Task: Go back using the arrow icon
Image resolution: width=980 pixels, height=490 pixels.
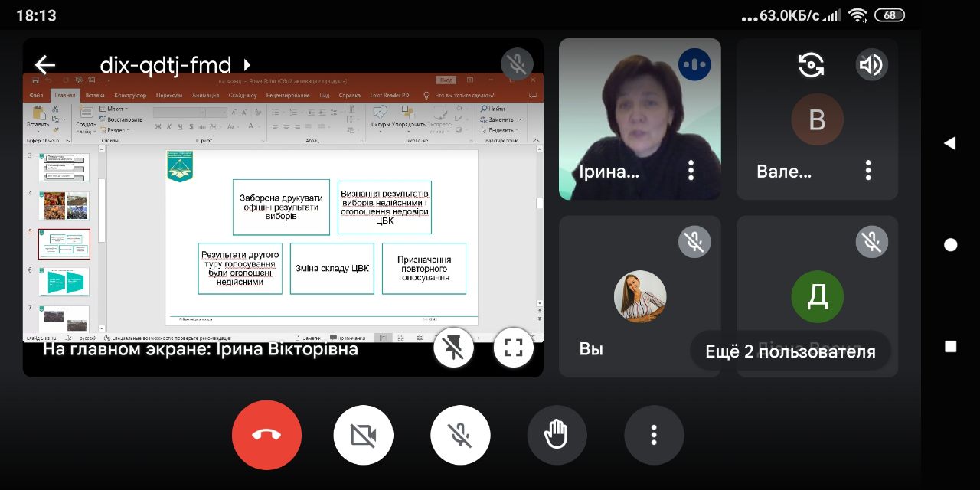Action: pos(46,65)
